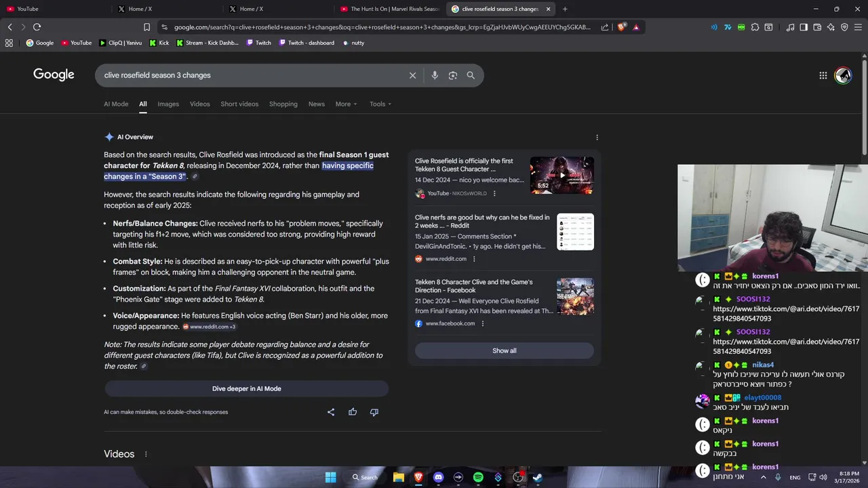868x488 pixels.
Task: Switch to the Short videos tab
Action: 239,104
